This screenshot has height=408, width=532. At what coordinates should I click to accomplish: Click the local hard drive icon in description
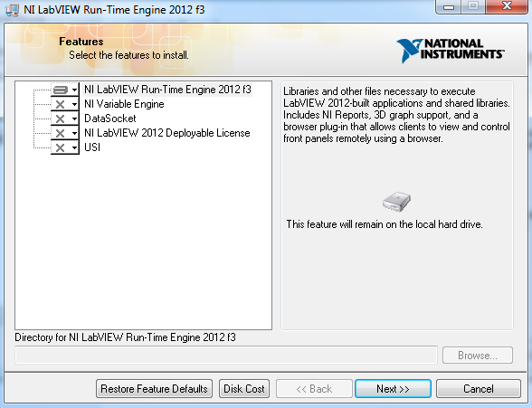click(396, 202)
